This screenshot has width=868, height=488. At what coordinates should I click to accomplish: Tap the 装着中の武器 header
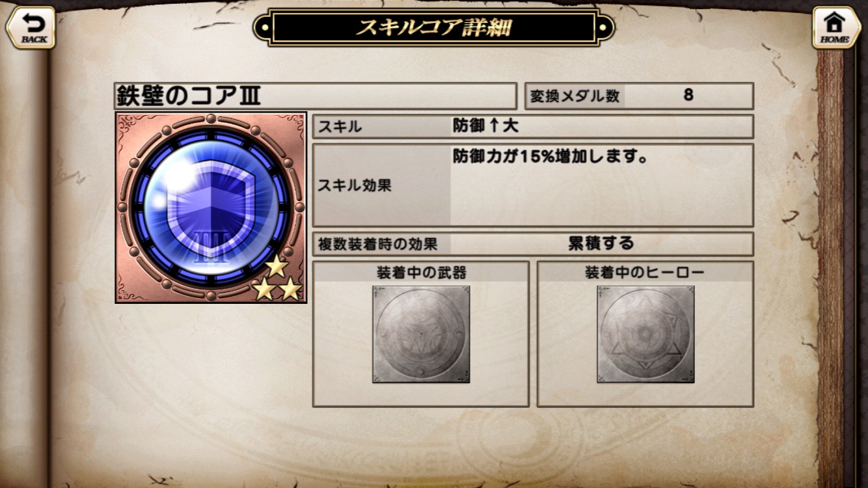click(421, 273)
